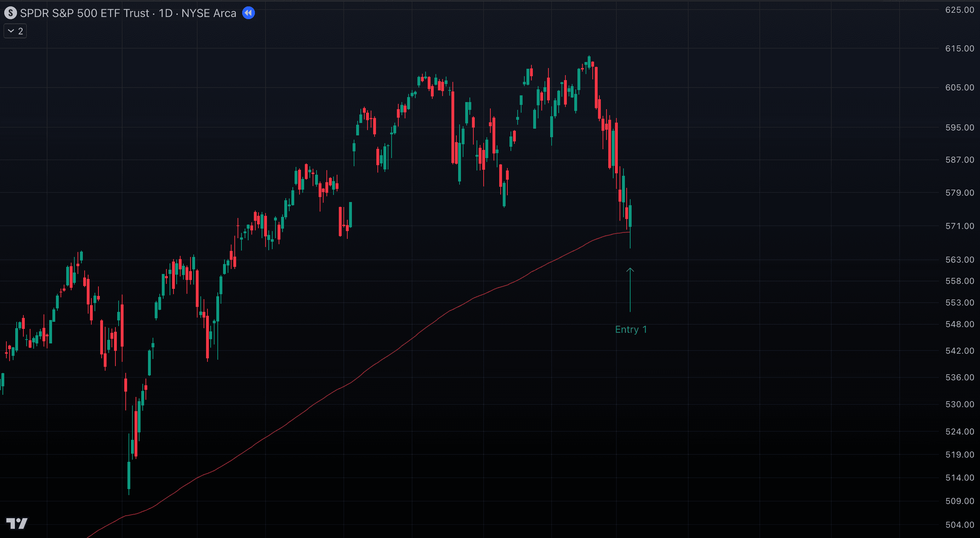
Task: Click the 504.00 price scale label
Action: tap(959, 525)
